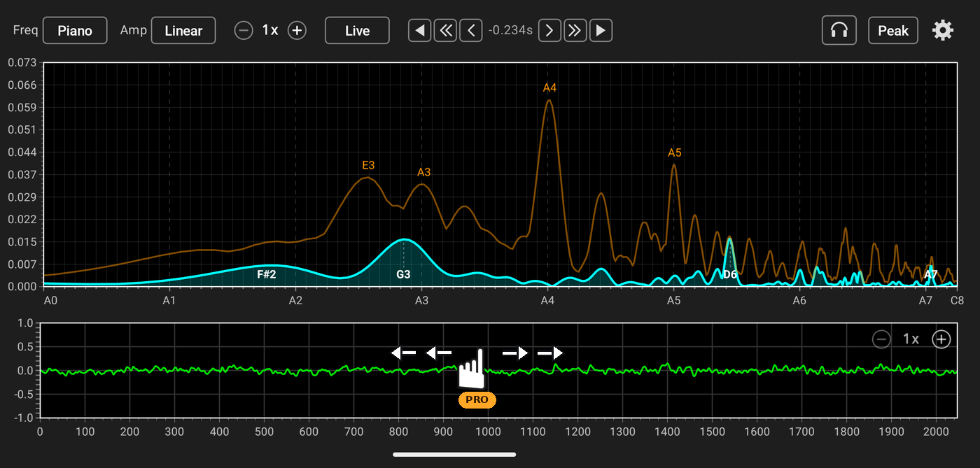Decrease spectrum zoom with minus icon
The height and width of the screenshot is (468, 980).
[x=244, y=31]
